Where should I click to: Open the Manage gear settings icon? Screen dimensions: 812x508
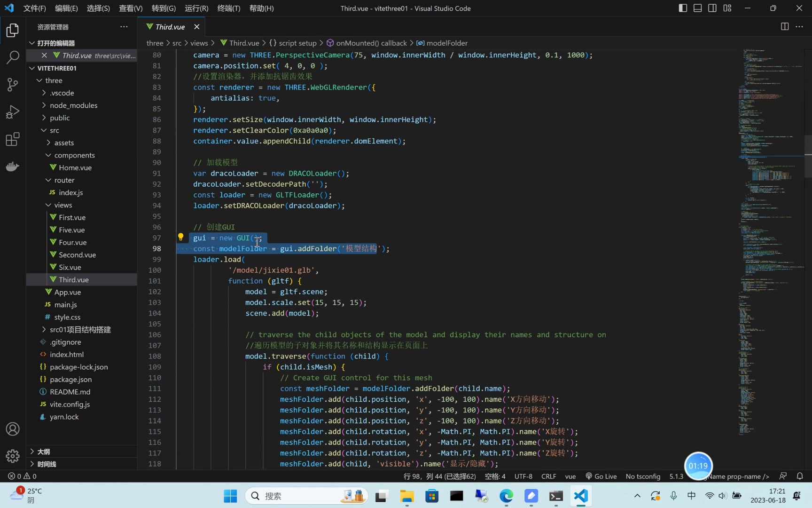pyautogui.click(x=12, y=456)
